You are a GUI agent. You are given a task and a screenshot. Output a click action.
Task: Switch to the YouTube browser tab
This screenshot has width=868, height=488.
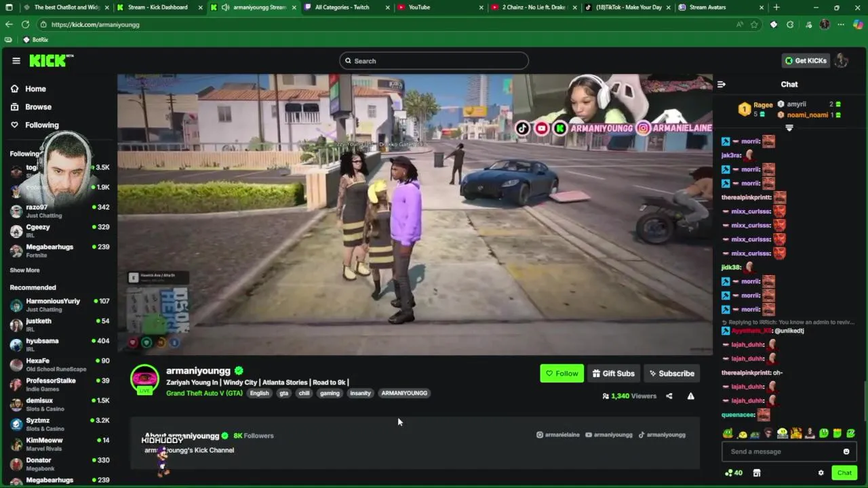[x=439, y=7]
